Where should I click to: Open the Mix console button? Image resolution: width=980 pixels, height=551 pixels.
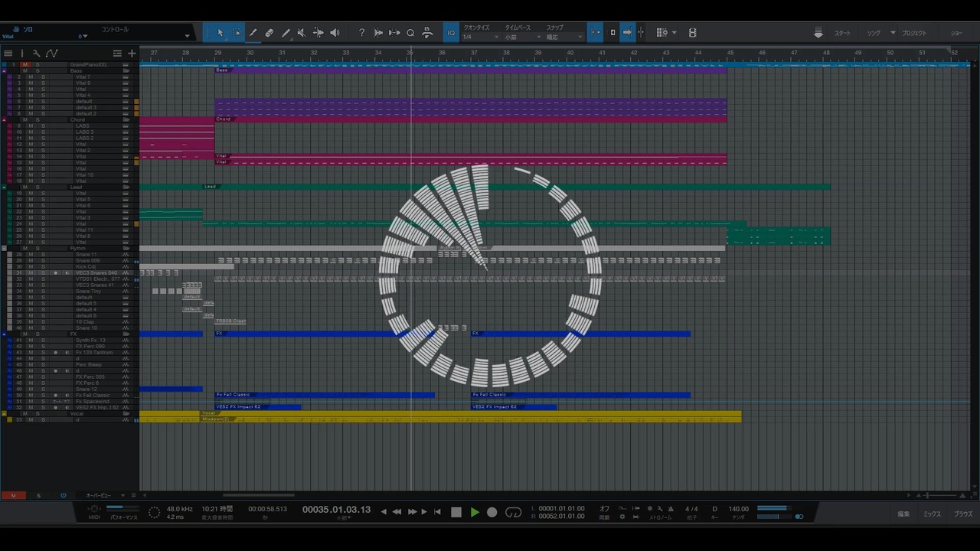tap(932, 514)
